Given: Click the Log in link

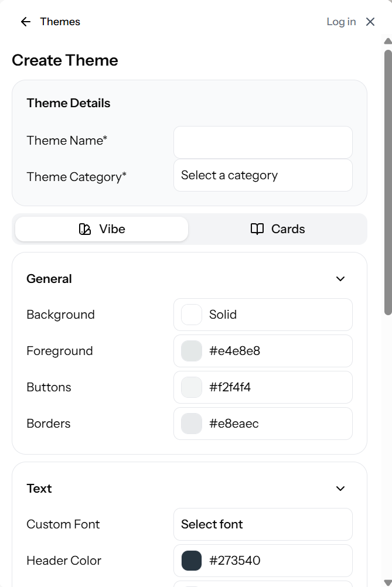Looking at the screenshot, I should pyautogui.click(x=340, y=22).
